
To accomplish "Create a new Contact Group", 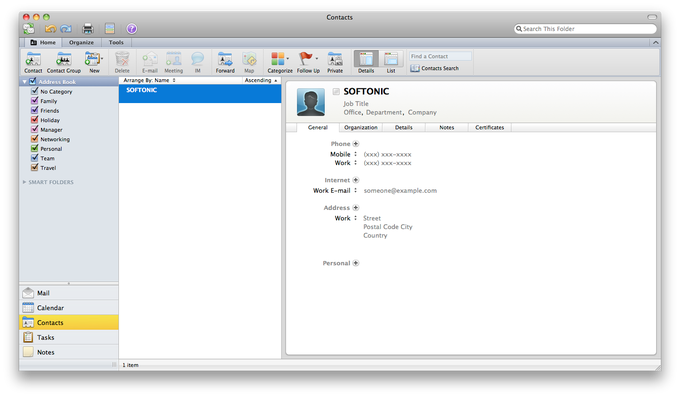I will (64, 62).
